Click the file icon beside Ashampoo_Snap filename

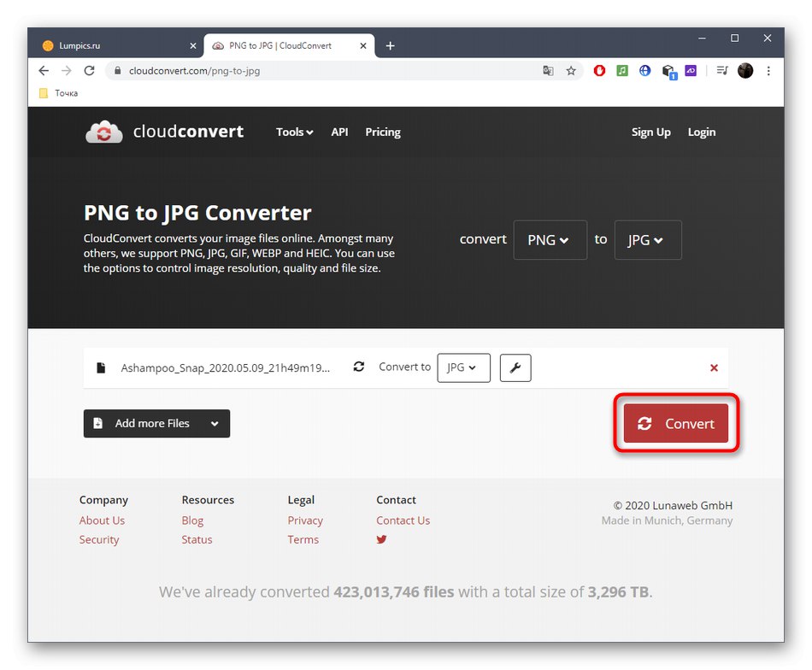pyautogui.click(x=101, y=367)
